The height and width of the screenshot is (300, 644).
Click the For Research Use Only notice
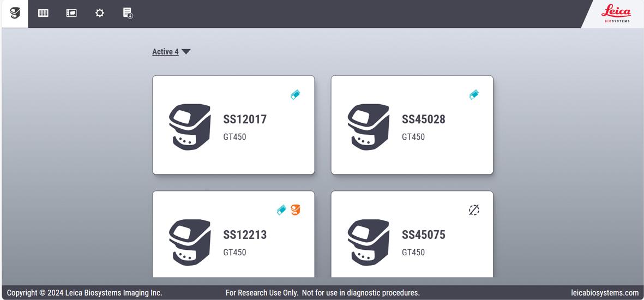pyautogui.click(x=323, y=293)
